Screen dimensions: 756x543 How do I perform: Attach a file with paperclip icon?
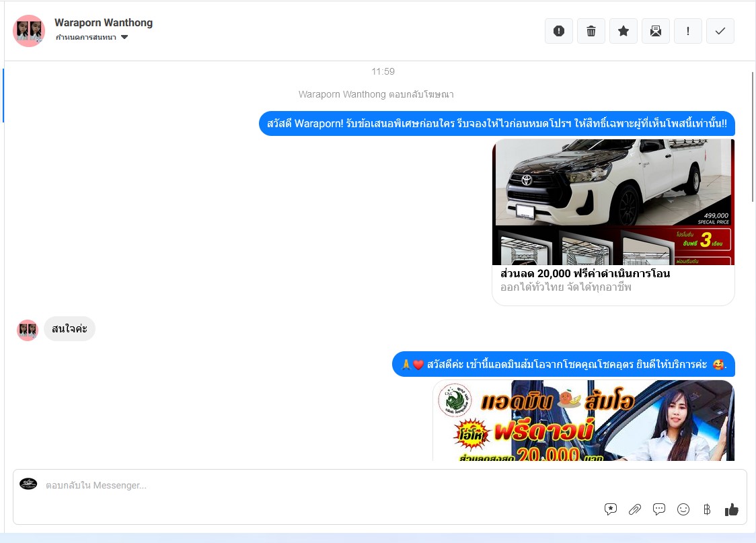[635, 509]
